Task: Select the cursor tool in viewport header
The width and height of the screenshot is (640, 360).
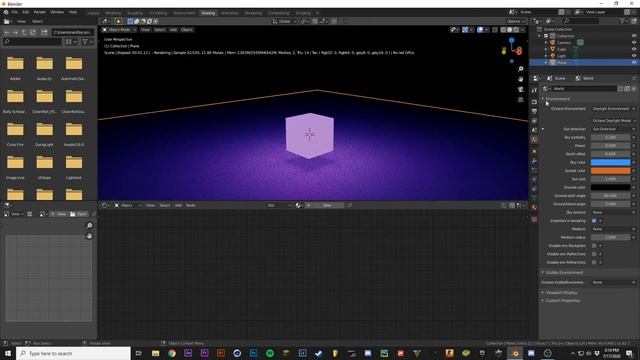Action: click(118, 21)
